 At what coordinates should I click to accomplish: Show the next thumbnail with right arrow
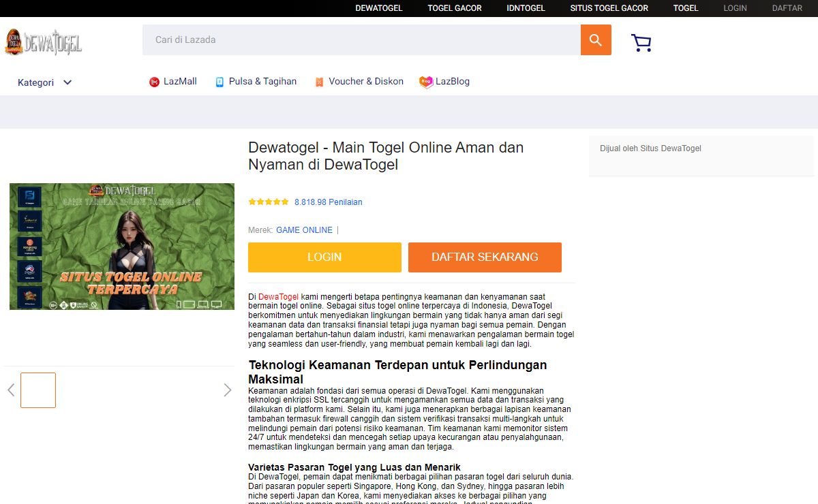pyautogui.click(x=228, y=390)
